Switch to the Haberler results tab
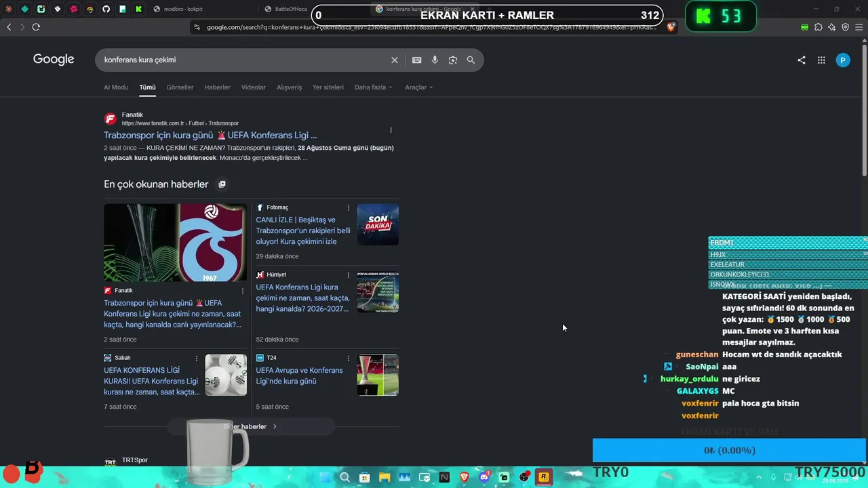868x488 pixels. click(218, 87)
